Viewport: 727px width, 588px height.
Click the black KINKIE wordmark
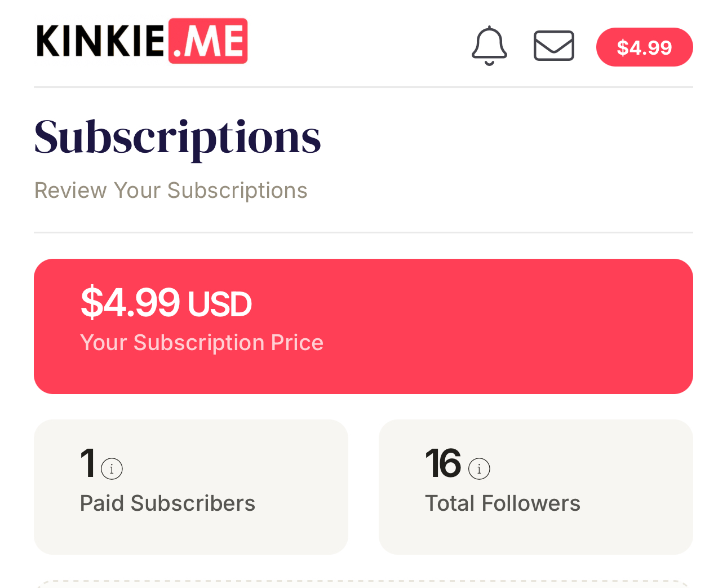point(101,41)
